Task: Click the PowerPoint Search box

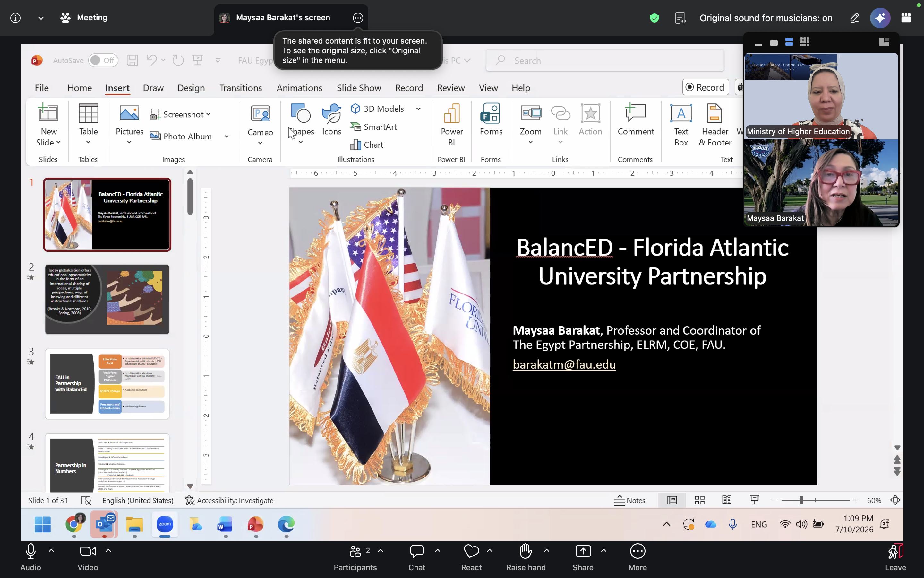Action: tap(605, 60)
